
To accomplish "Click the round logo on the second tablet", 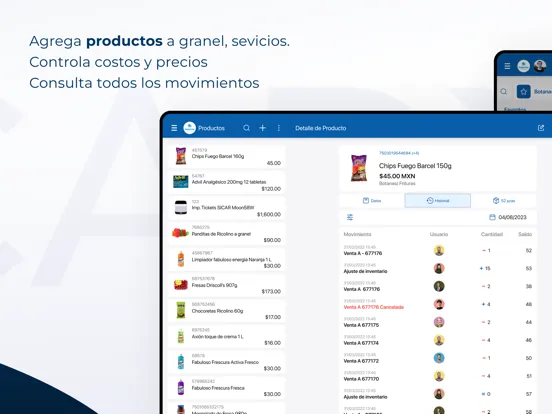I will pyautogui.click(x=523, y=66).
